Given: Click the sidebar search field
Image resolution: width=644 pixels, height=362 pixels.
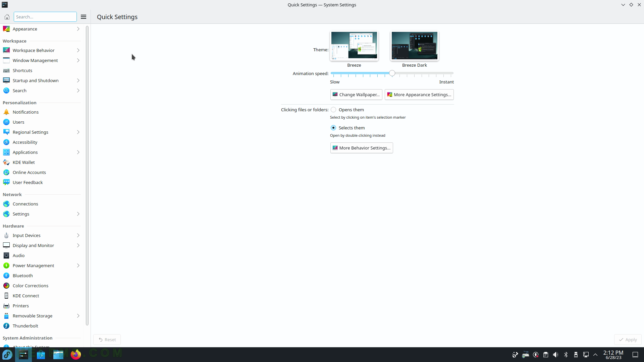Looking at the screenshot, I should (45, 17).
